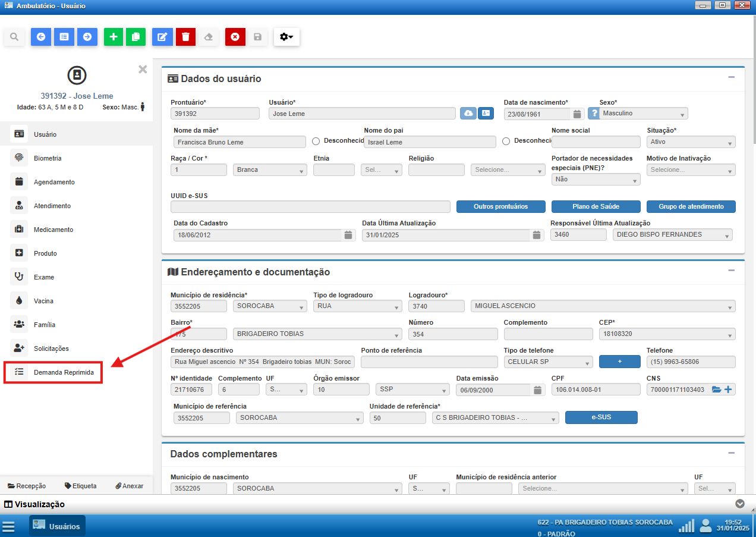Click the green add new record icon
The image size is (756, 537).
114,37
